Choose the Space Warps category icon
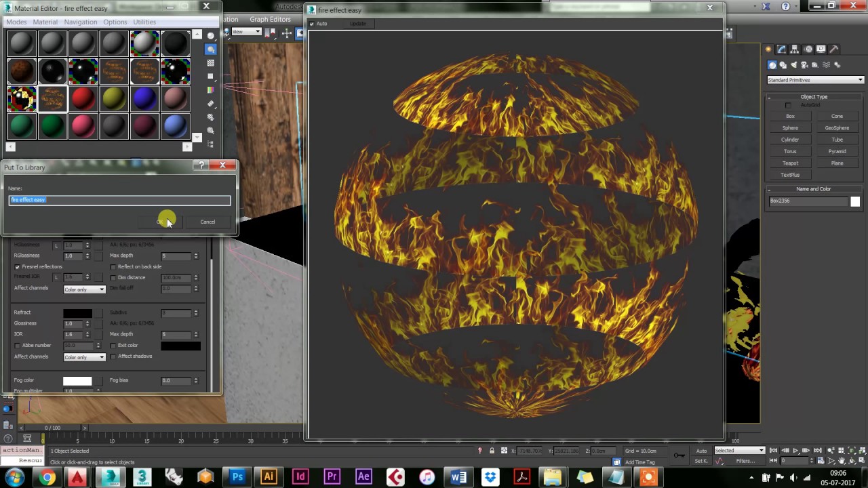The height and width of the screenshot is (488, 868). [827, 65]
